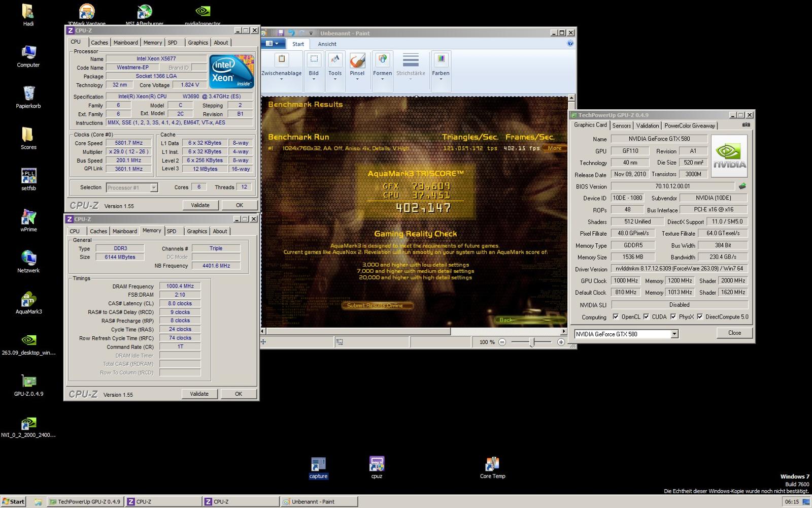Screen dimensions: 812x508
Task: Open the NVIDIA GeForce GTX 580 card dropdown
Action: point(674,334)
